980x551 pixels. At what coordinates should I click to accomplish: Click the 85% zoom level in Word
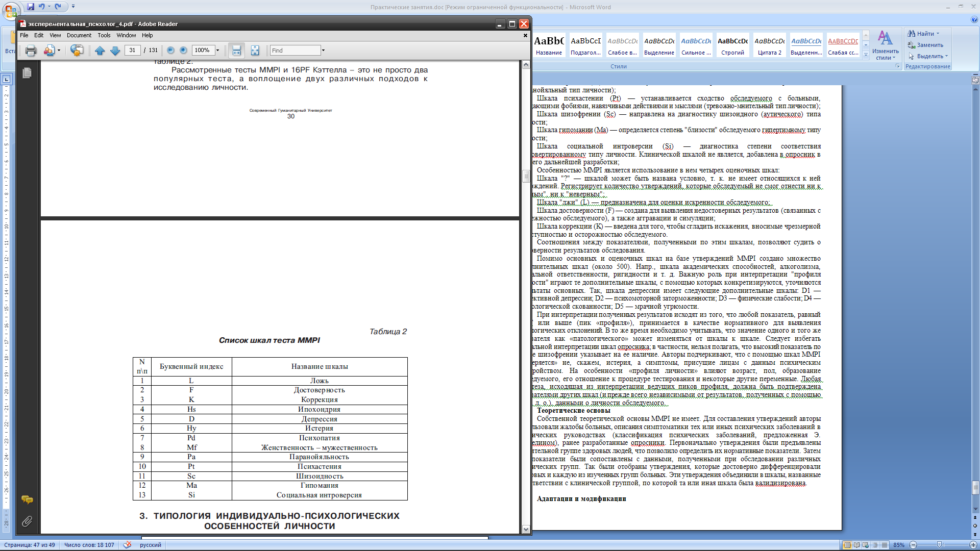pos(899,545)
